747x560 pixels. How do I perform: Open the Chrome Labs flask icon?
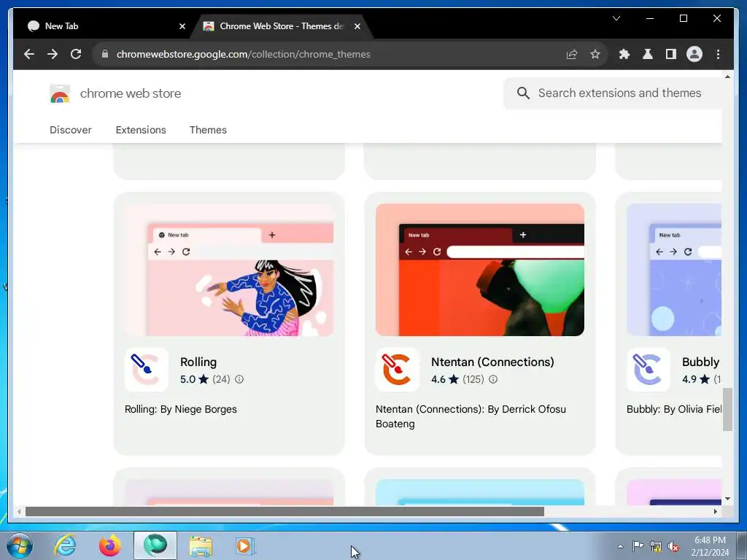click(x=648, y=54)
